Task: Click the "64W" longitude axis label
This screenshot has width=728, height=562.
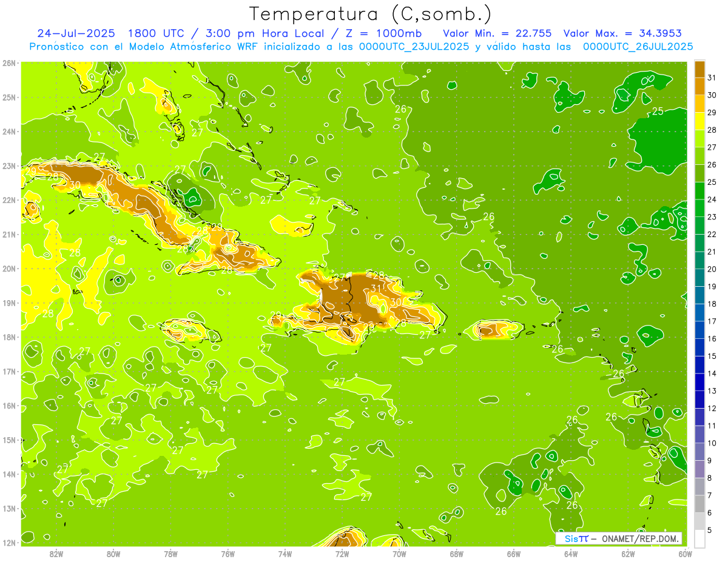Action: [571, 554]
